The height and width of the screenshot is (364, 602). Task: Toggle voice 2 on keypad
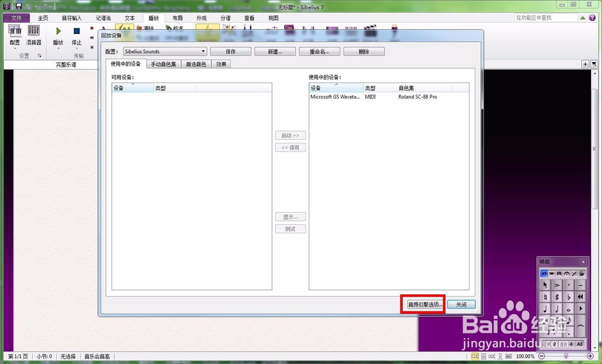point(554,344)
